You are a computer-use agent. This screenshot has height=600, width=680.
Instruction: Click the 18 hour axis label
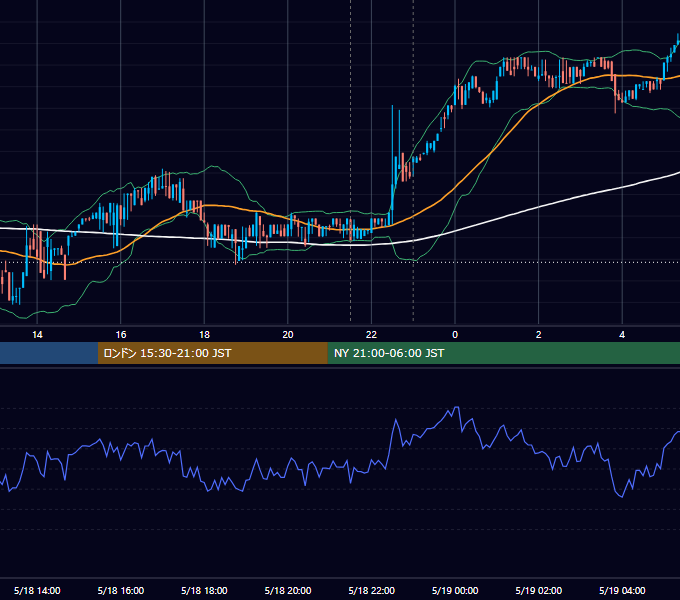pos(204,335)
